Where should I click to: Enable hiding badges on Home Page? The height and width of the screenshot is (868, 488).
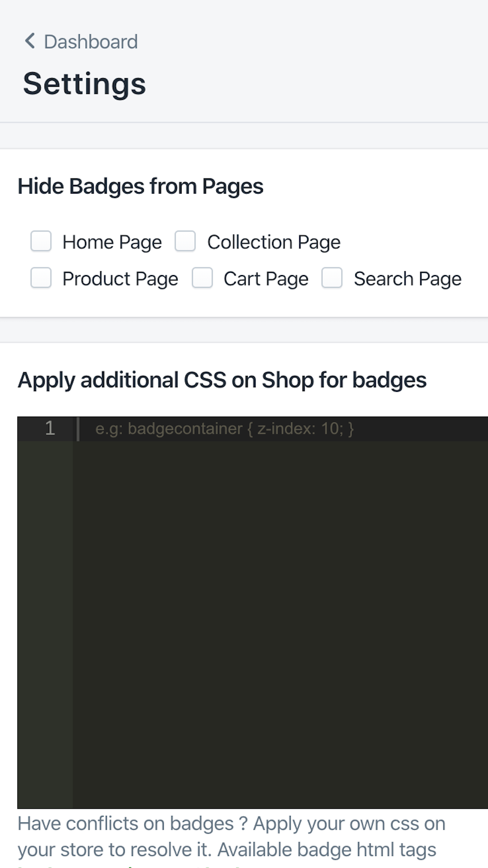pyautogui.click(x=41, y=241)
